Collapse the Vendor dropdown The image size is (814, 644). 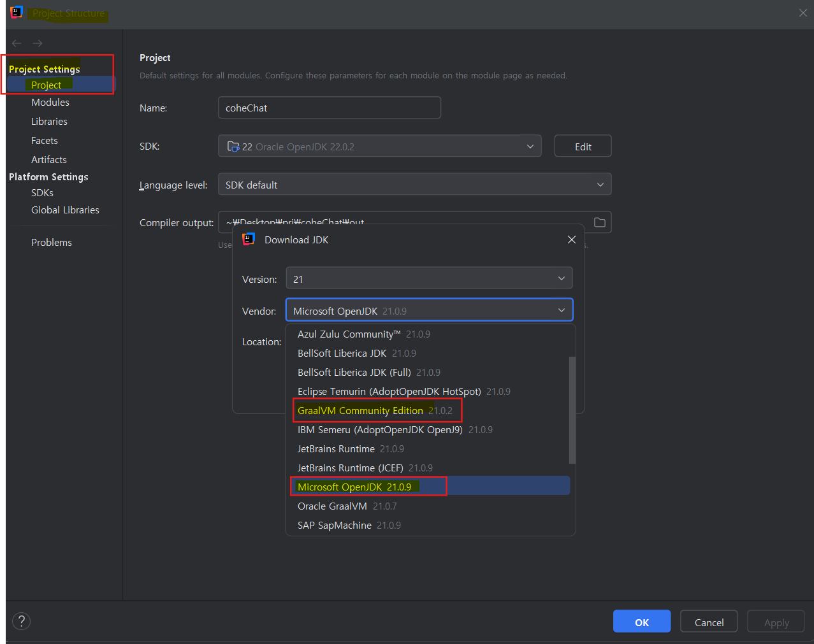pyautogui.click(x=430, y=310)
